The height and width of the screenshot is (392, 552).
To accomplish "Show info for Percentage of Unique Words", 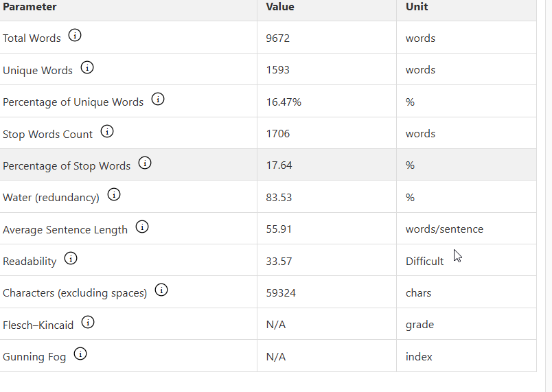I will tap(158, 100).
